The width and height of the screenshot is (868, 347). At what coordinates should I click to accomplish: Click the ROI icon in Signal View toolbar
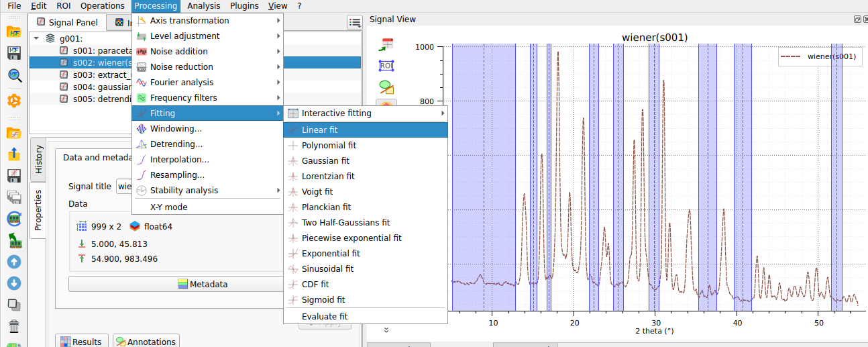pos(386,66)
